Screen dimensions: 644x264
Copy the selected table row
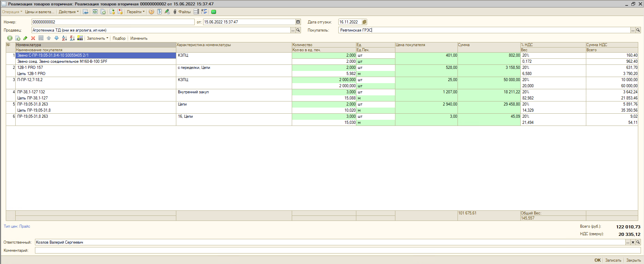click(18, 38)
